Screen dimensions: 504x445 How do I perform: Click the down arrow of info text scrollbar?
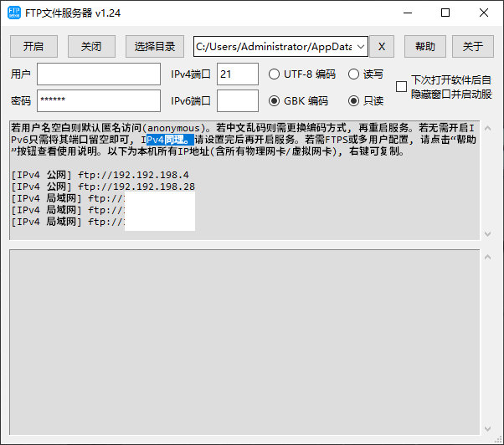point(487,233)
